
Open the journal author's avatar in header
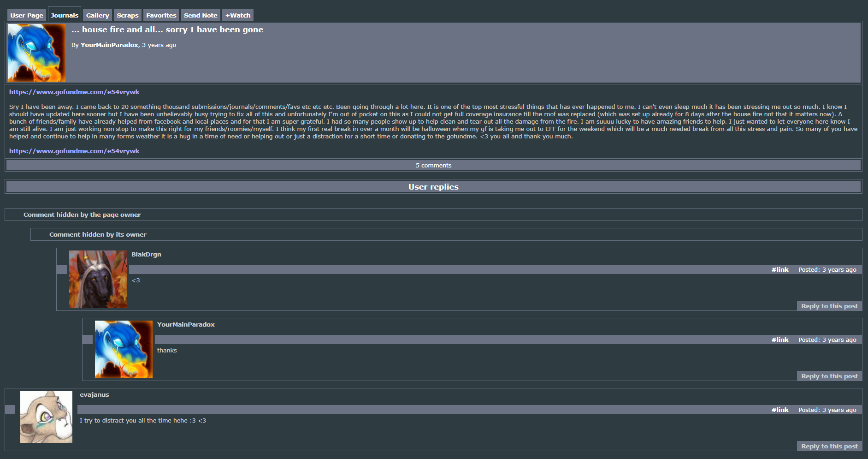tap(36, 53)
